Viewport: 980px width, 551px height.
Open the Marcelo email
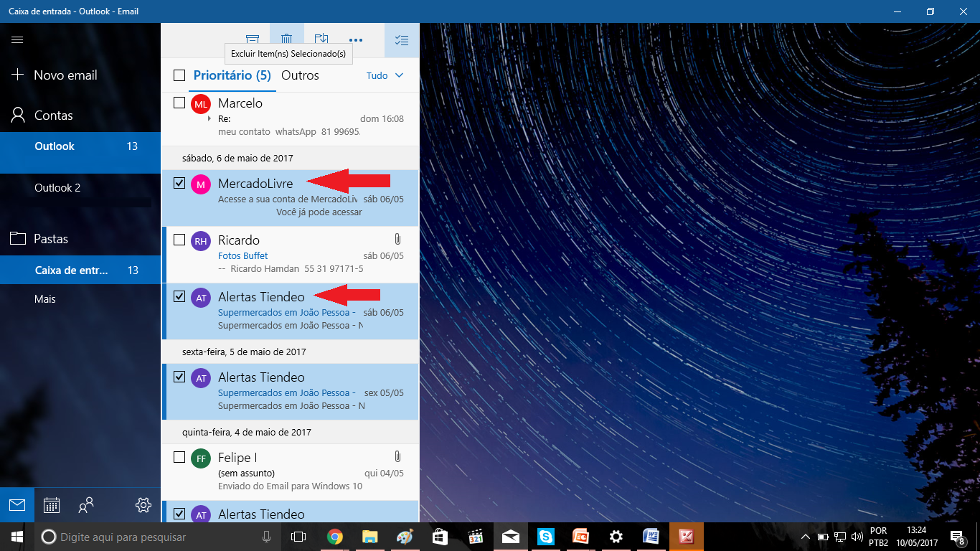coord(290,118)
